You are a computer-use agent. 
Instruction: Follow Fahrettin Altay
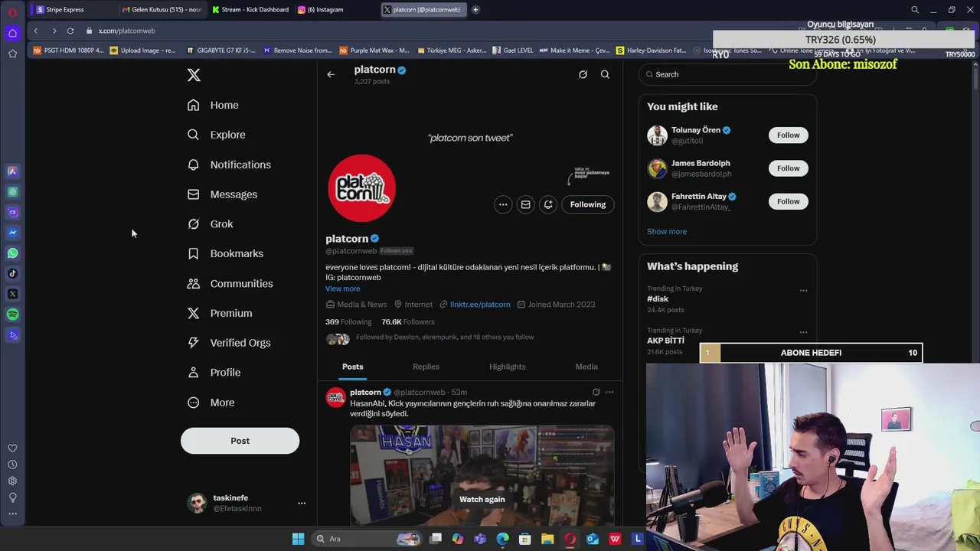pyautogui.click(x=788, y=202)
